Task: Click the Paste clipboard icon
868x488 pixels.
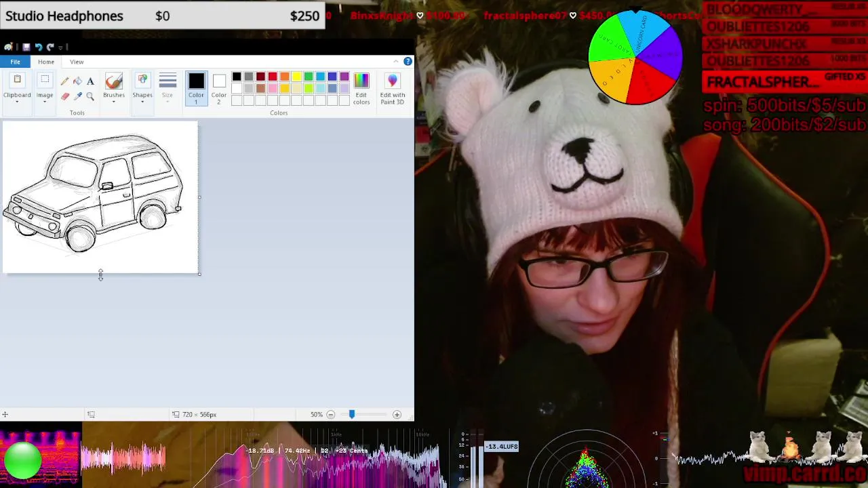Action: [18, 81]
